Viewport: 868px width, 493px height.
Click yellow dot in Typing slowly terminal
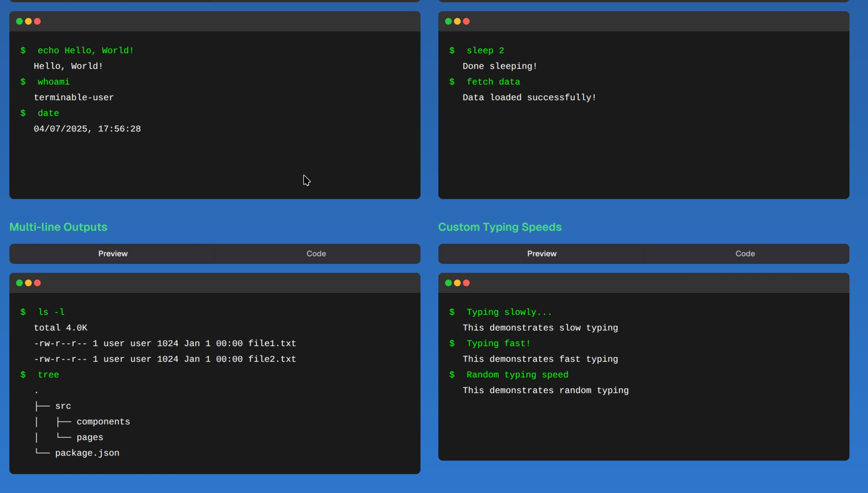(x=457, y=282)
